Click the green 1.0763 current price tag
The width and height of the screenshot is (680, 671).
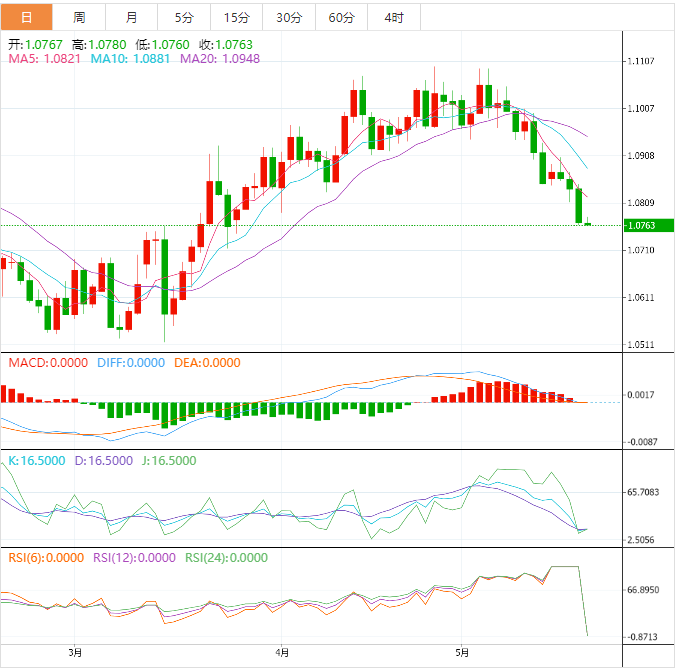[649, 226]
